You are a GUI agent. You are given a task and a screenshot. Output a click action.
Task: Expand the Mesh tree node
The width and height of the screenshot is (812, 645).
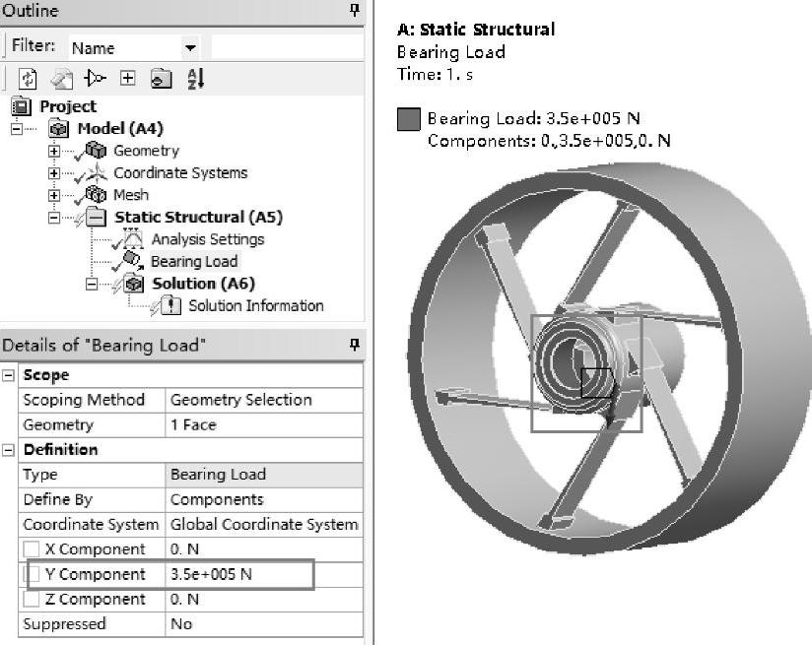coord(54,194)
